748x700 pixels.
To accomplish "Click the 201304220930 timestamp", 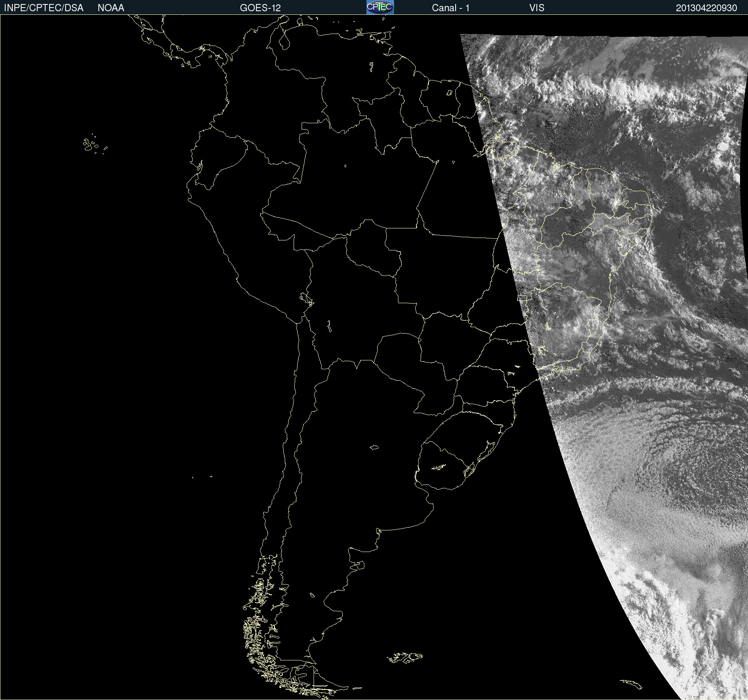I will pyautogui.click(x=706, y=8).
